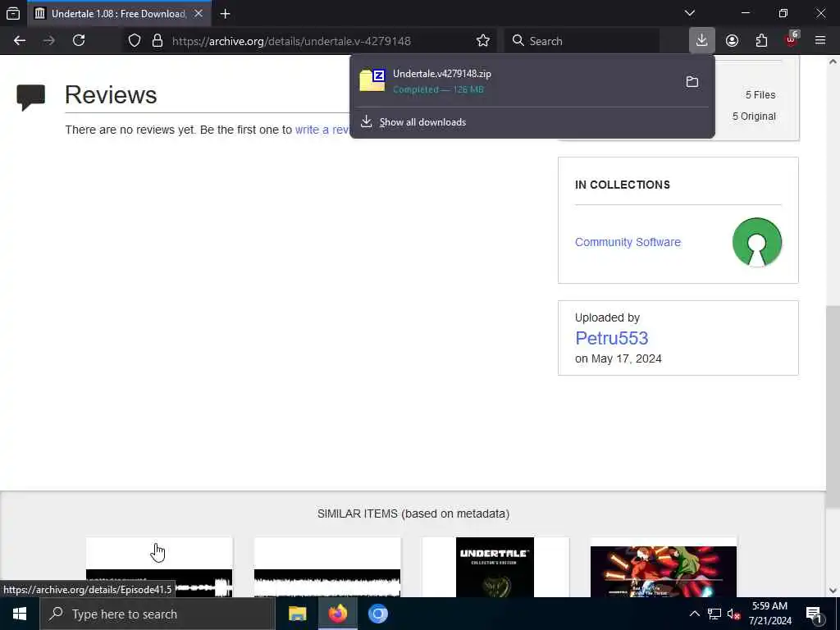Close the Undertale 1.08 tab
Image resolution: width=840 pixels, height=630 pixels.
pyautogui.click(x=199, y=13)
